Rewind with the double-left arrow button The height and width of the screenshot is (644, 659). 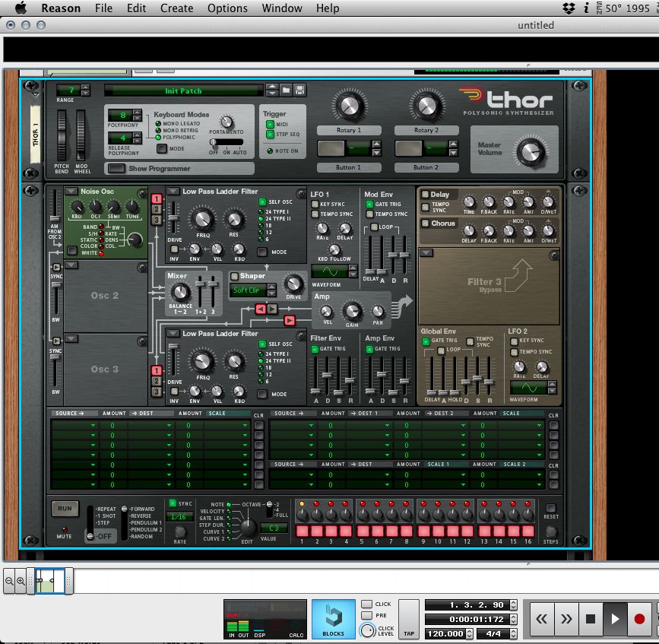(x=542, y=619)
